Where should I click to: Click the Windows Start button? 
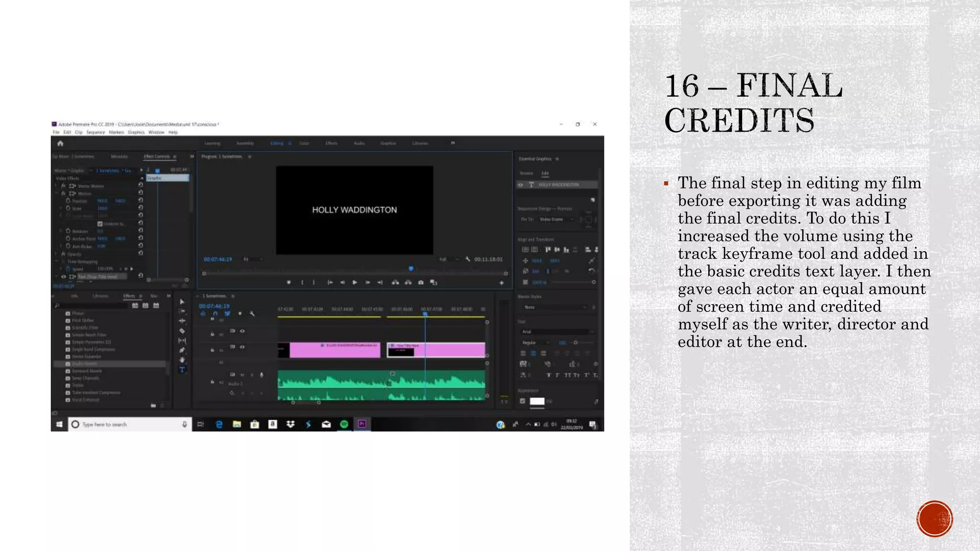click(59, 424)
